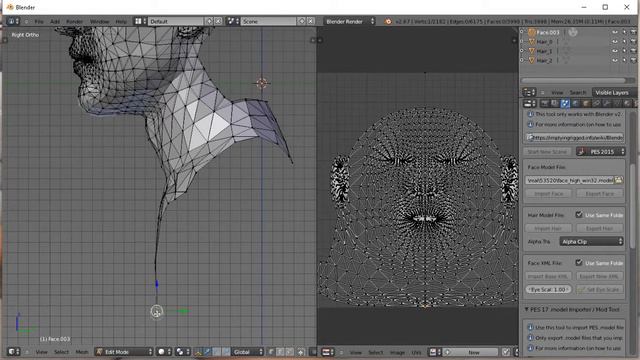Open the Help menu
The height and width of the screenshot is (360, 640).
121,21
